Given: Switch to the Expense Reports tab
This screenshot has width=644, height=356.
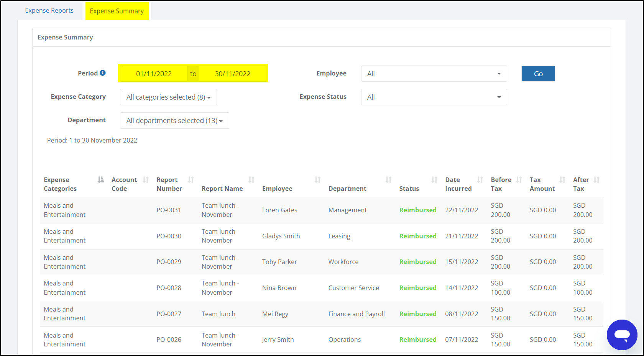Looking at the screenshot, I should (49, 10).
